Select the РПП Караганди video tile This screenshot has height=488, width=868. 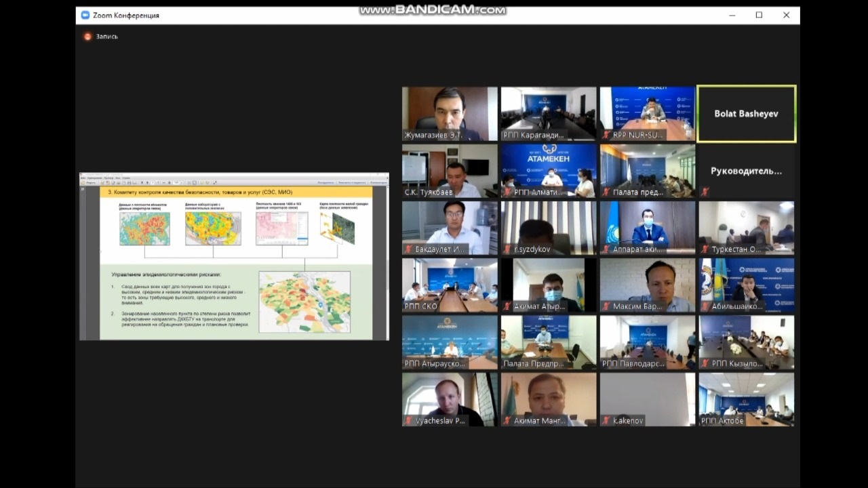point(548,108)
